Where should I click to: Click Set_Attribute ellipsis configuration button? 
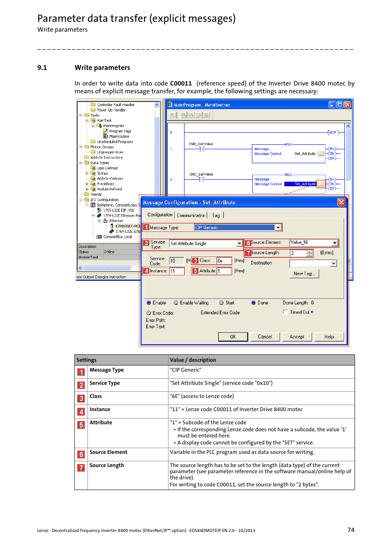(321, 184)
